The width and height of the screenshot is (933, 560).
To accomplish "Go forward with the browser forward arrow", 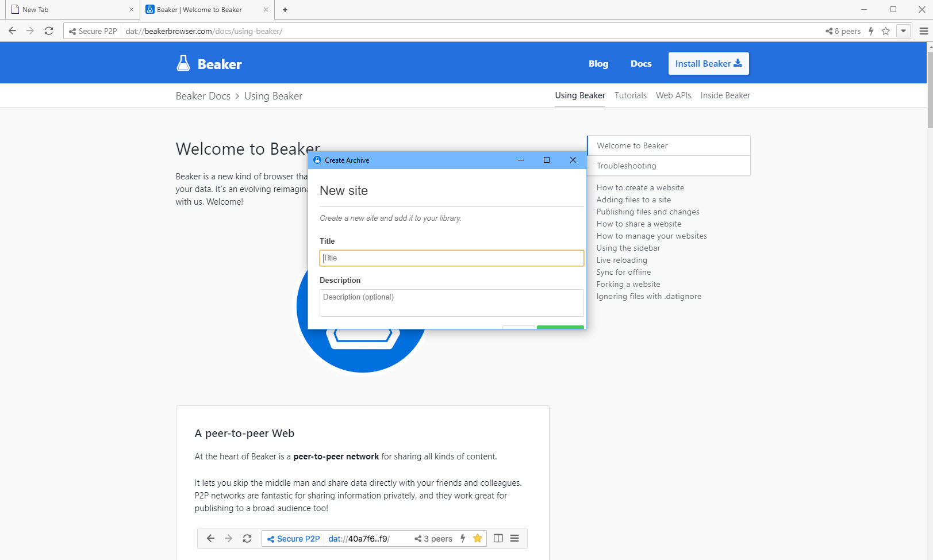I will pyautogui.click(x=30, y=31).
